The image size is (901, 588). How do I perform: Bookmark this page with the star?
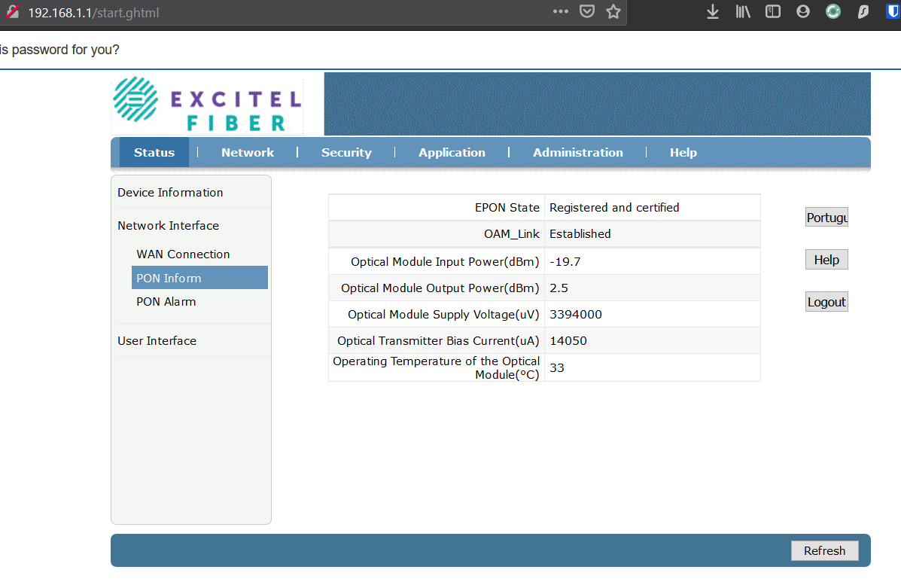(x=613, y=11)
